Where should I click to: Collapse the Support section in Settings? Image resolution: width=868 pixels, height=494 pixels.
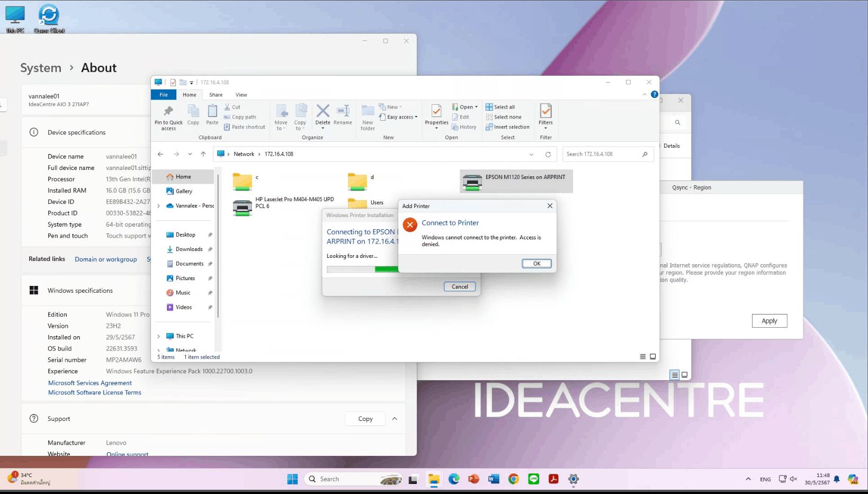[395, 419]
